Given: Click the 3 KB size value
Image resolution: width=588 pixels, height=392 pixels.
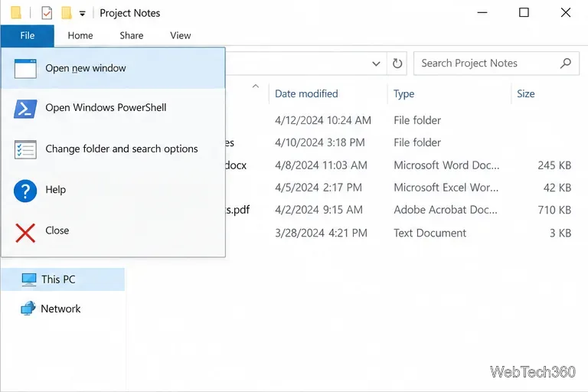Looking at the screenshot, I should [560, 233].
